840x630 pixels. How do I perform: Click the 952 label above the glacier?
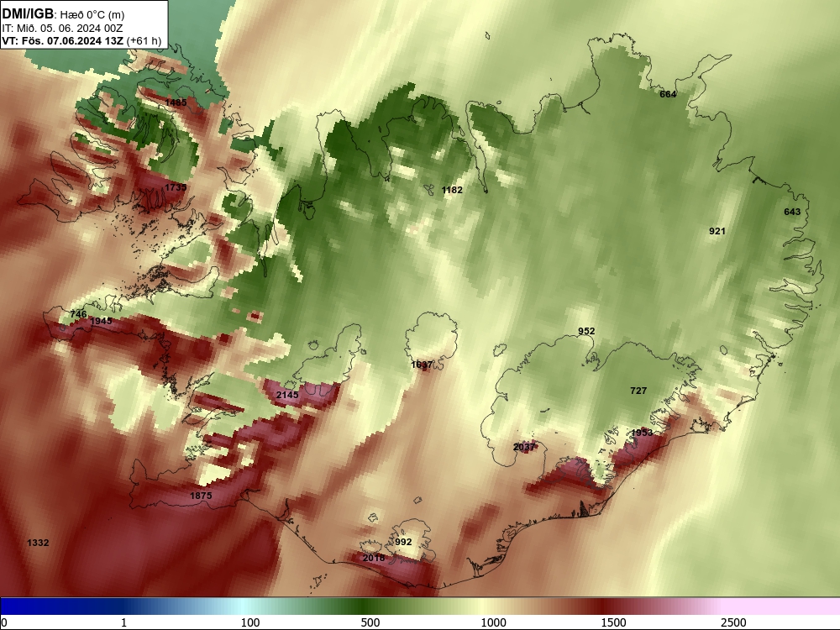(x=586, y=331)
